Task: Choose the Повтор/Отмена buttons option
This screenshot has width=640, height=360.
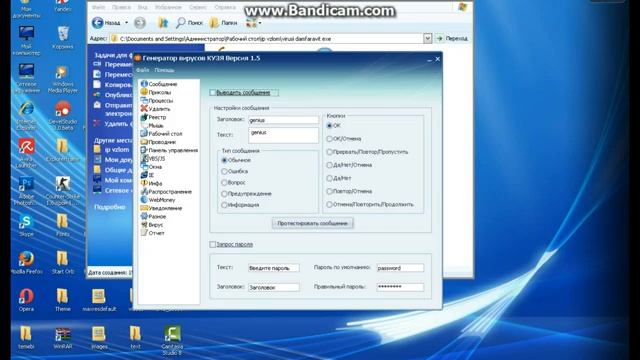Action: coord(329,191)
